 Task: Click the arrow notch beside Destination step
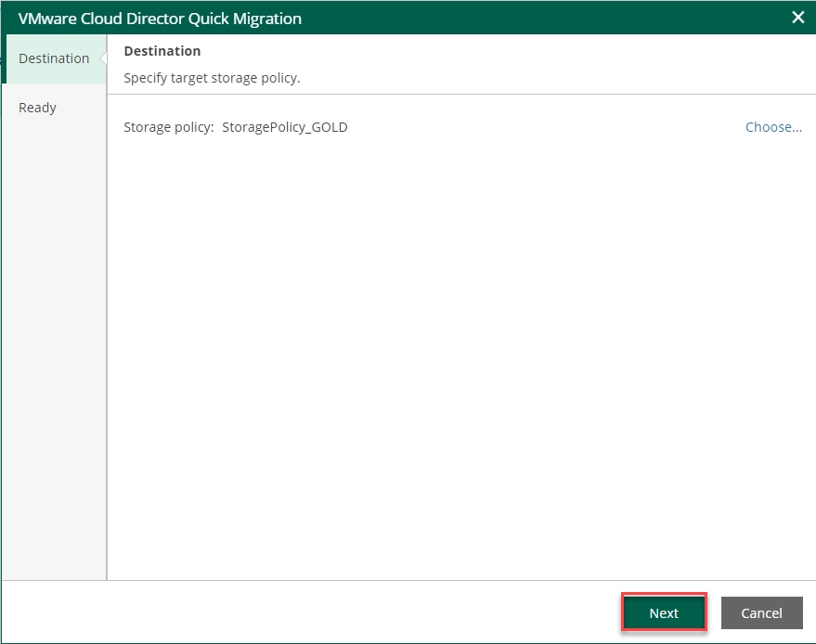(103, 58)
